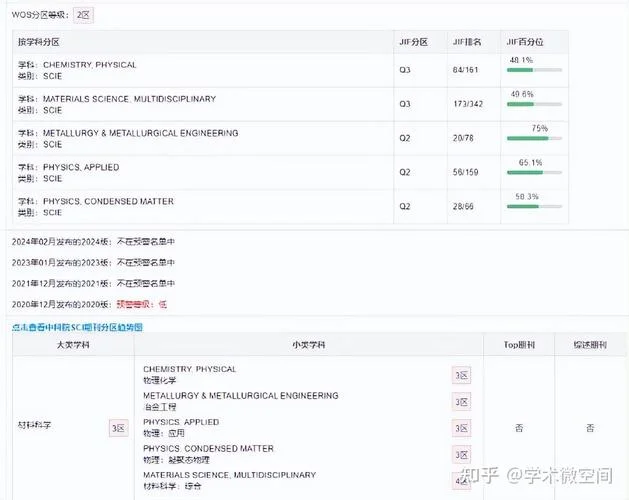
Task: Click the 3区 badge next to 材料科学
Action: (x=118, y=428)
